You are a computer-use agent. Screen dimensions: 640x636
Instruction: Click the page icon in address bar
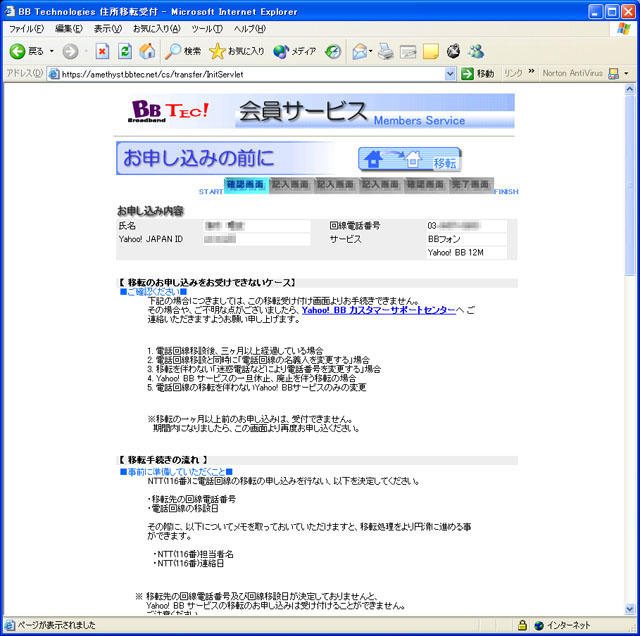point(54,74)
